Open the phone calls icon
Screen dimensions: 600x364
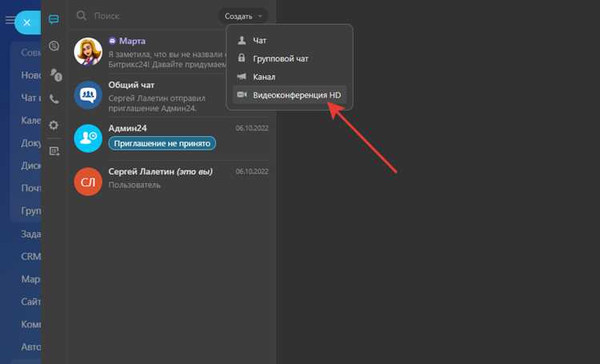pyautogui.click(x=54, y=99)
